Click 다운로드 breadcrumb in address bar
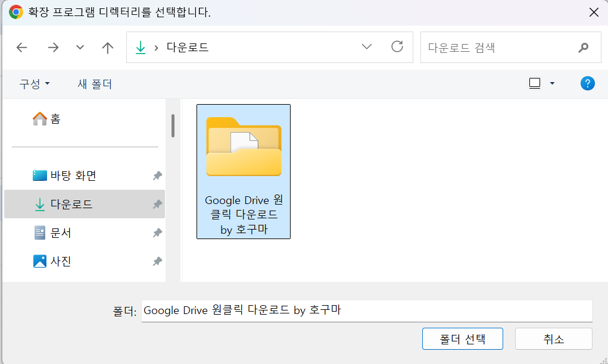 click(188, 47)
